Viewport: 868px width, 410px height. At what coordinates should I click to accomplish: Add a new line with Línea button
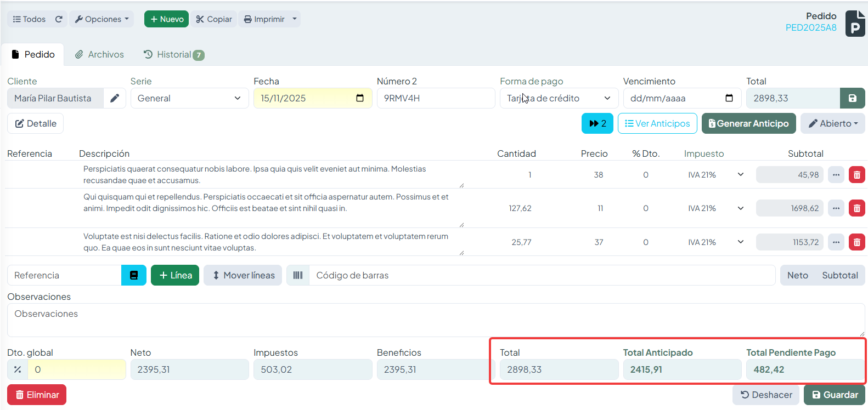(x=175, y=275)
